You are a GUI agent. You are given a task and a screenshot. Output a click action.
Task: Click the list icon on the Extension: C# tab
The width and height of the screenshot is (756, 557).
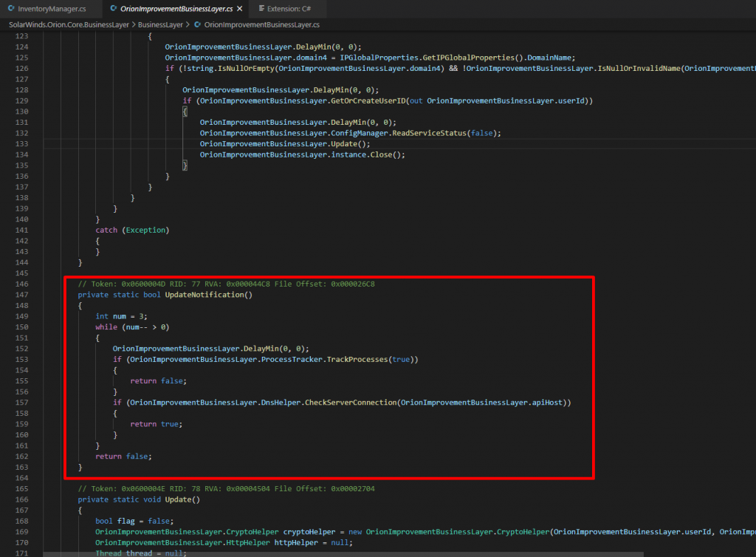261,9
